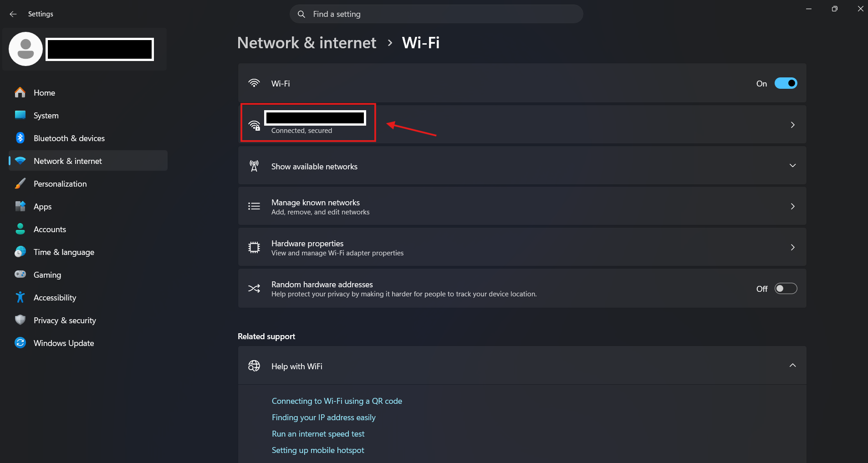The image size is (868, 463).
Task: Click the Gaming controller icon
Action: 20,275
